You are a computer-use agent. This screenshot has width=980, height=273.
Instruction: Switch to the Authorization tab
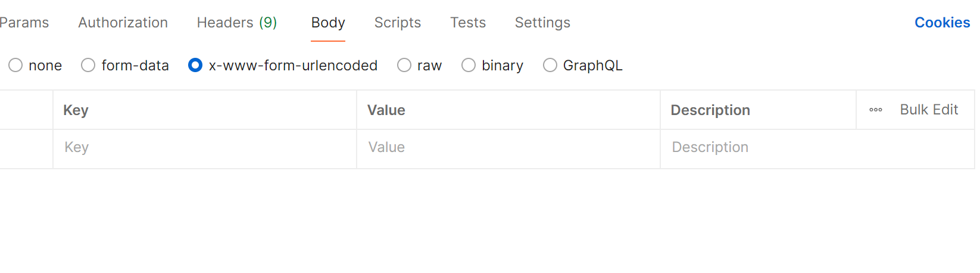pyautogui.click(x=123, y=23)
